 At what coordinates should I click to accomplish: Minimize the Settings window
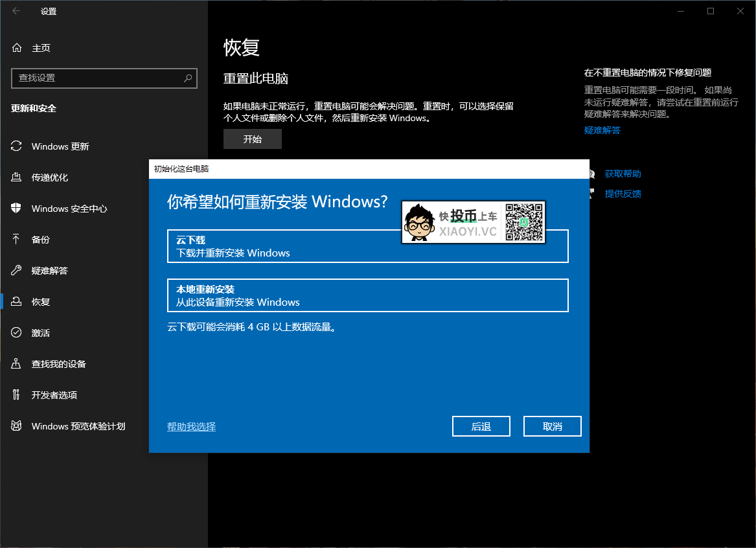681,10
